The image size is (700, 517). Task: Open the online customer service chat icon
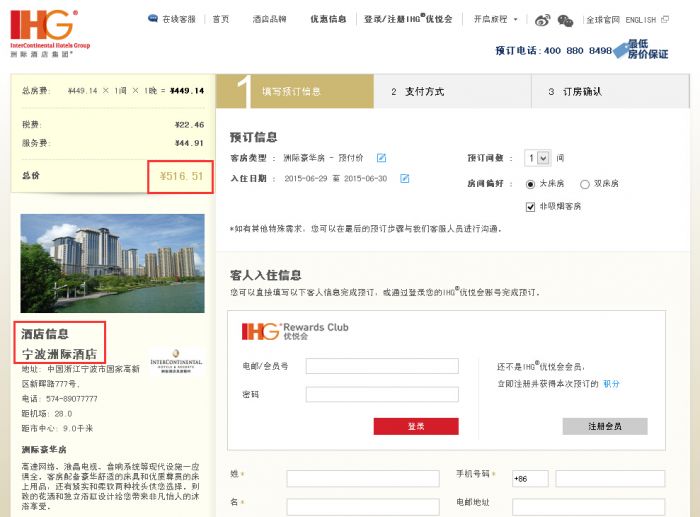[153, 19]
